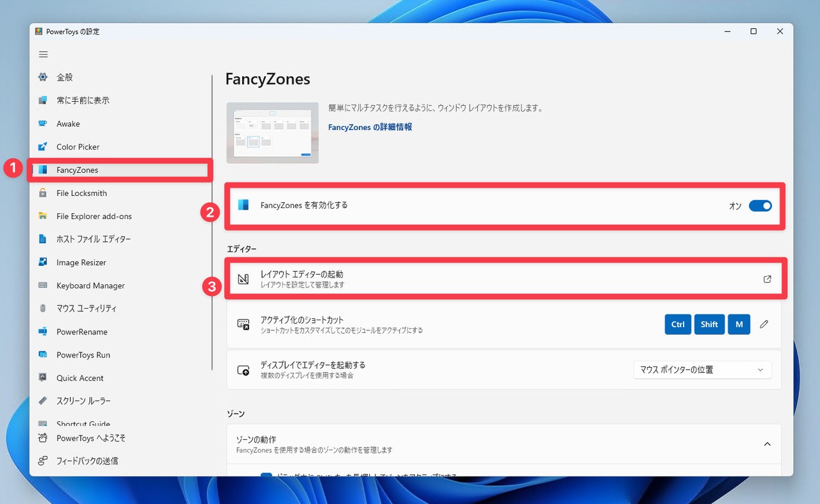Click the Keyboard Manager keyboard icon
The width and height of the screenshot is (820, 504).
43,285
